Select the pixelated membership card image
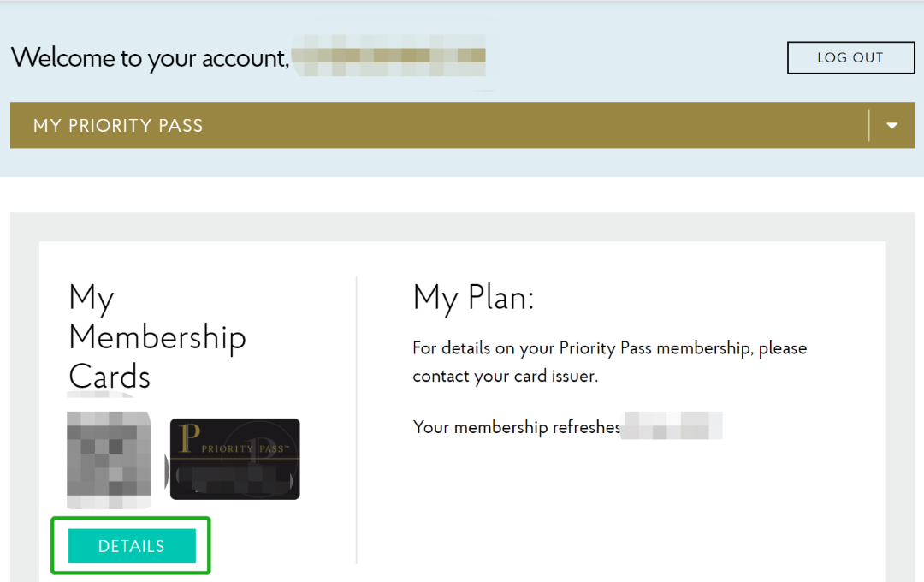This screenshot has height=582, width=924. 109,459
